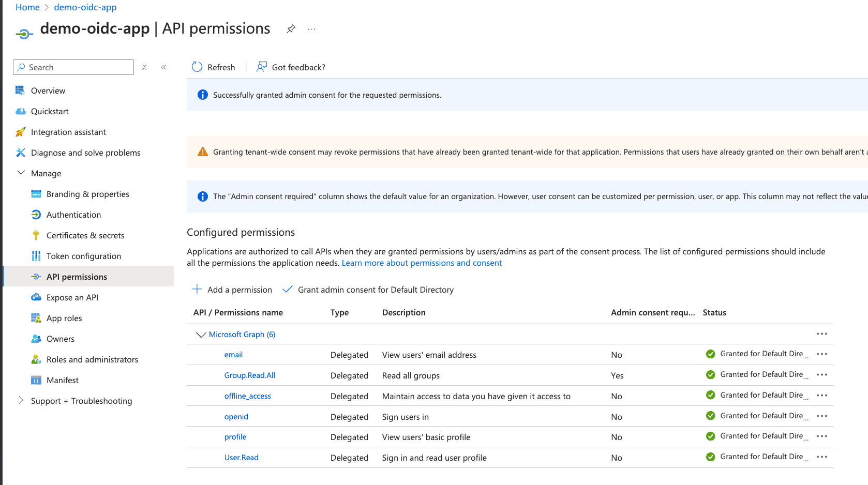Open the Owners page
Screen dimensions: 868x485
tap(60, 338)
